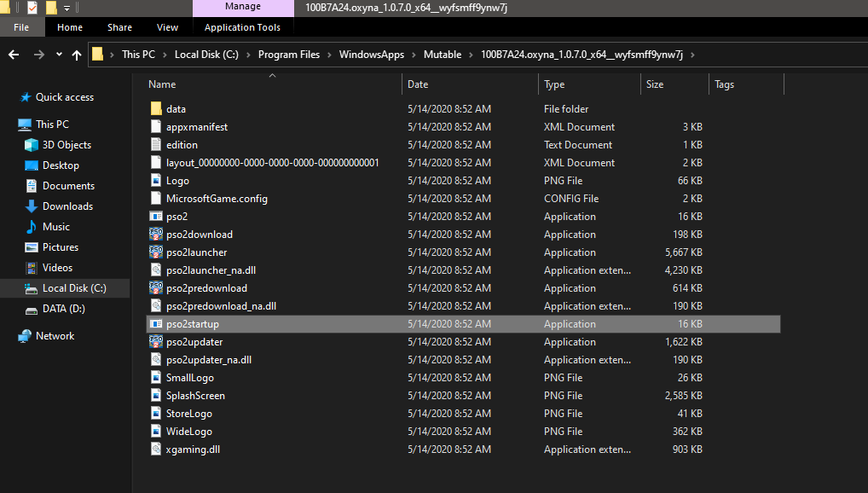Expand the chevron after This PC in breadcrumb
868x493 pixels.
[x=165, y=55]
